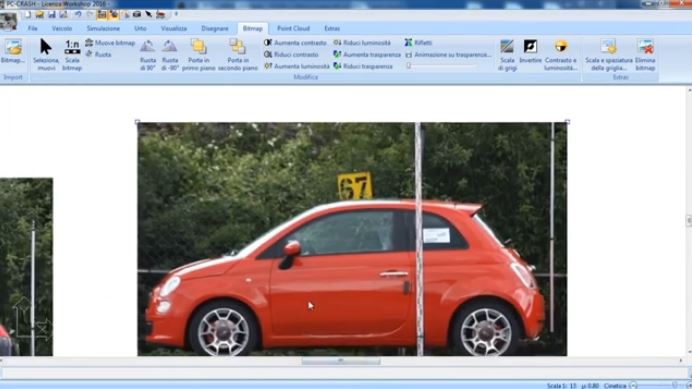
Task: Choose Porta in primo piano
Action: tap(199, 55)
